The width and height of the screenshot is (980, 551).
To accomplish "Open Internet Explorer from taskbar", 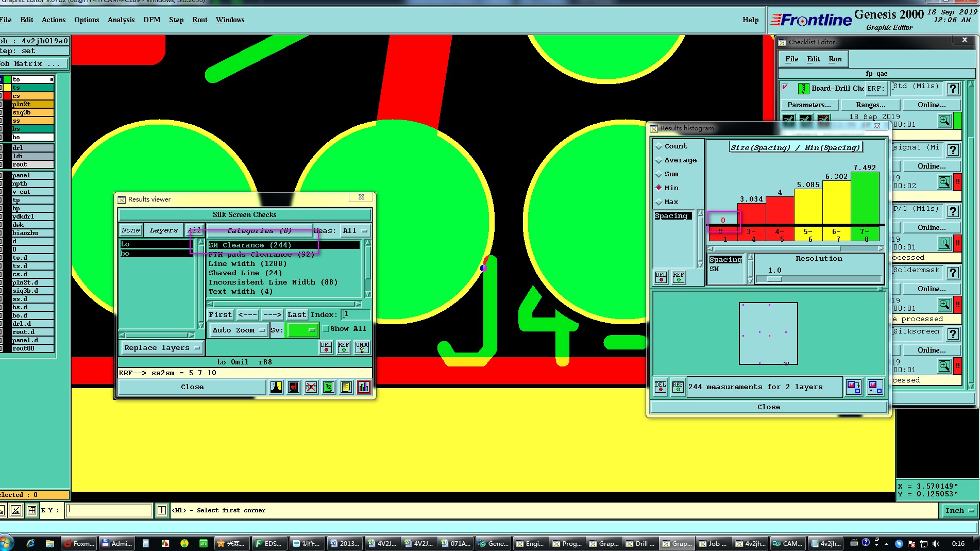I will [x=30, y=543].
